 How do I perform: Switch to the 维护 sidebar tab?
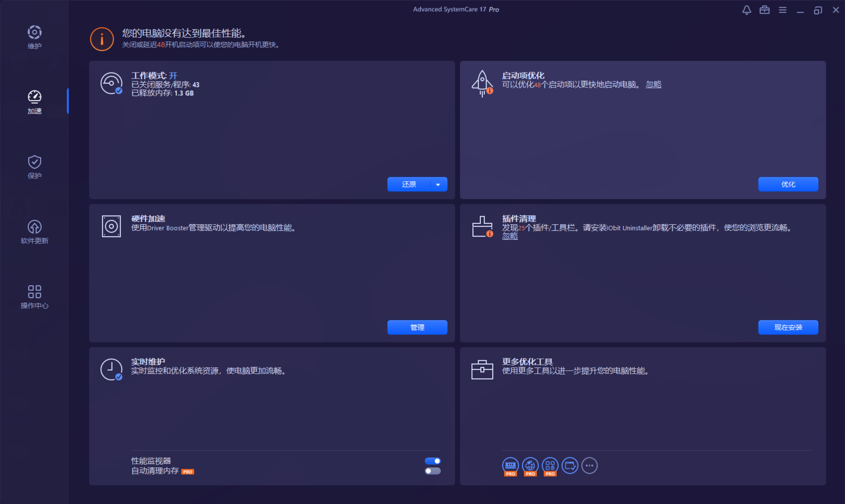34,37
